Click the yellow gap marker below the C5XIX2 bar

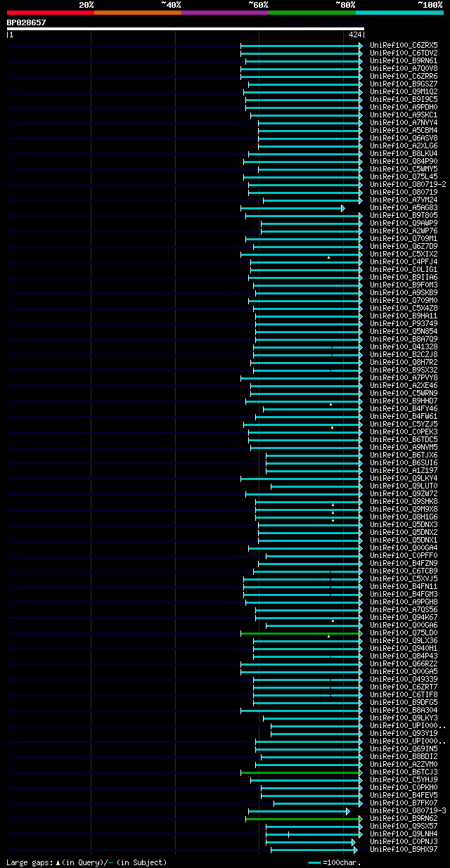328,257
